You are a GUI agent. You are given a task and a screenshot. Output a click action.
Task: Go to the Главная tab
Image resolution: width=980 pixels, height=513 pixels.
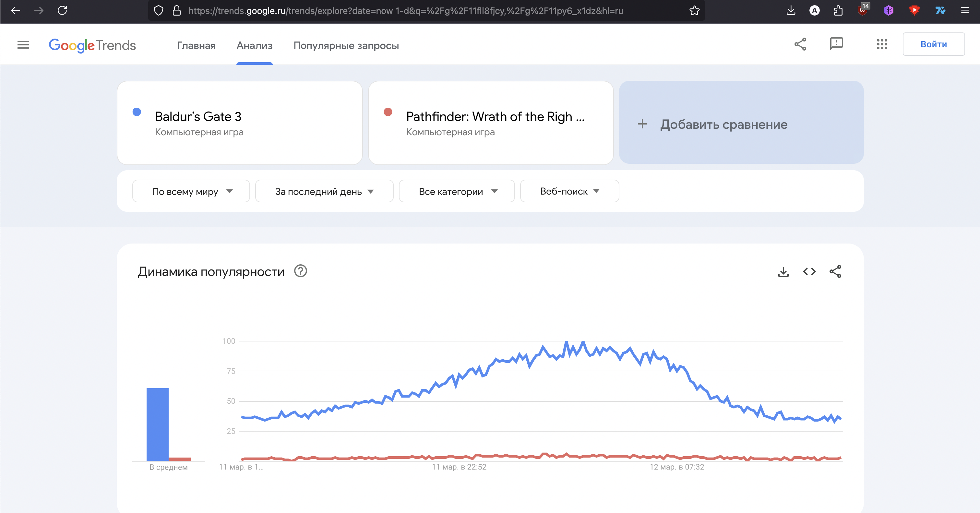pyautogui.click(x=196, y=46)
